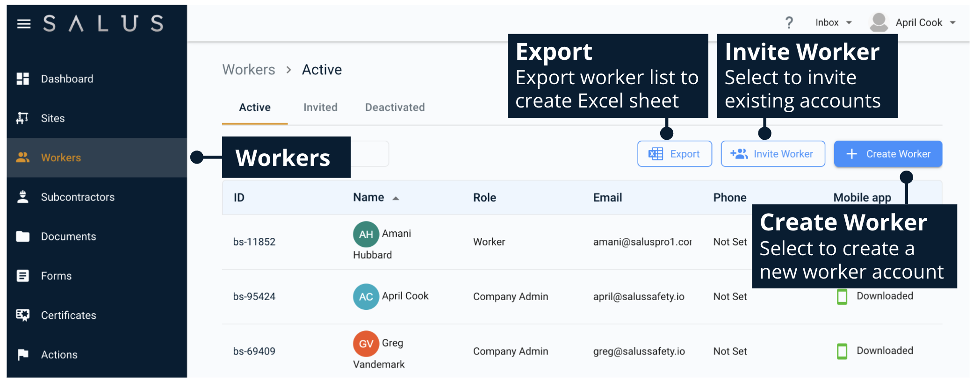The image size is (980, 387).
Task: Select the Subcontractors sidebar icon
Action: [x=22, y=197]
